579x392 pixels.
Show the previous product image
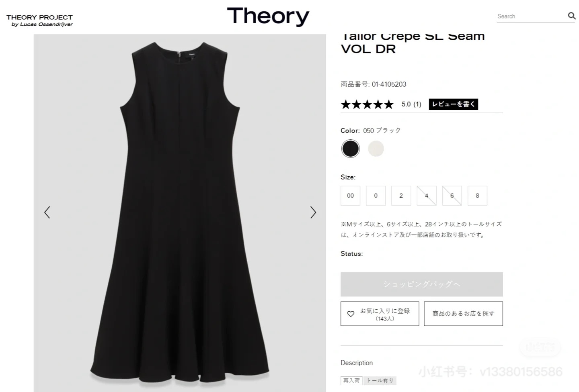click(47, 212)
